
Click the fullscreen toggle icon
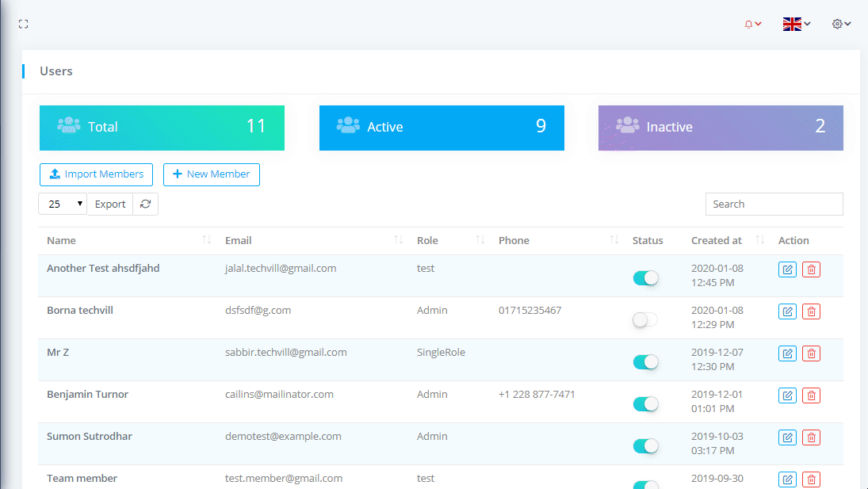(x=23, y=25)
